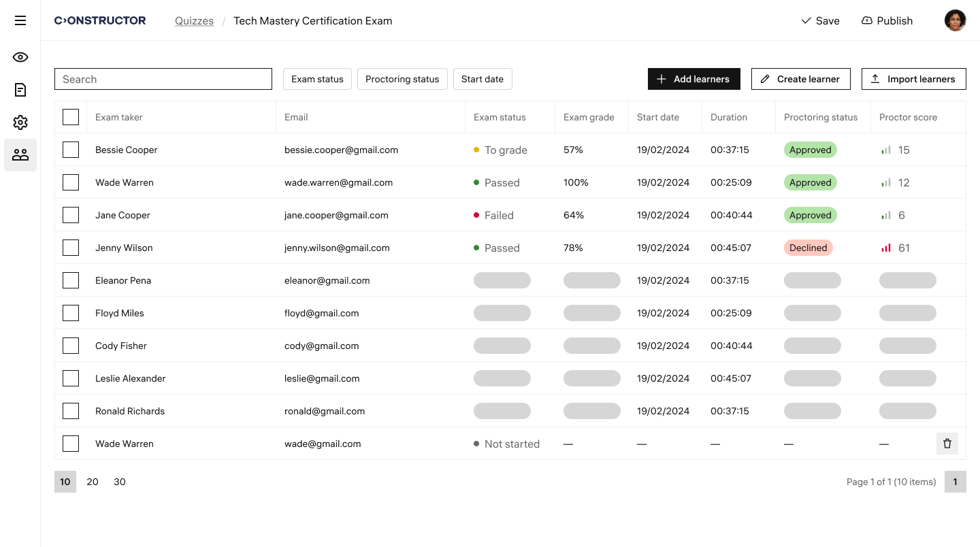
Task: Open the learners people icon in sidebar
Action: point(20,155)
